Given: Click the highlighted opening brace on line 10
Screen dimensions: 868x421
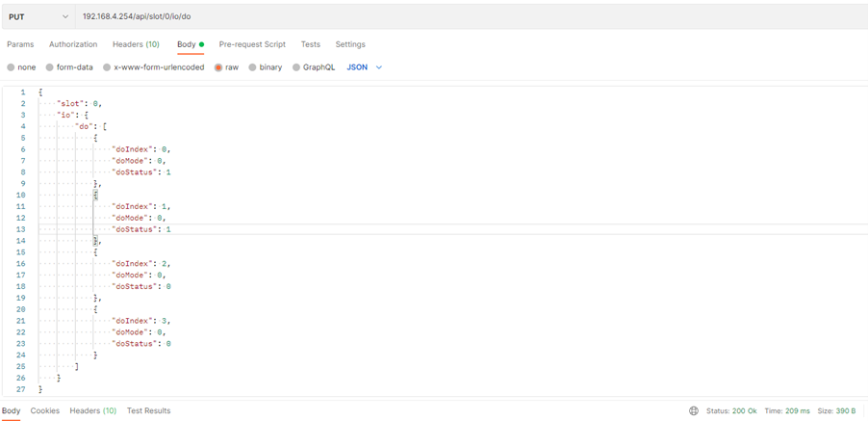Looking at the screenshot, I should pos(95,195).
